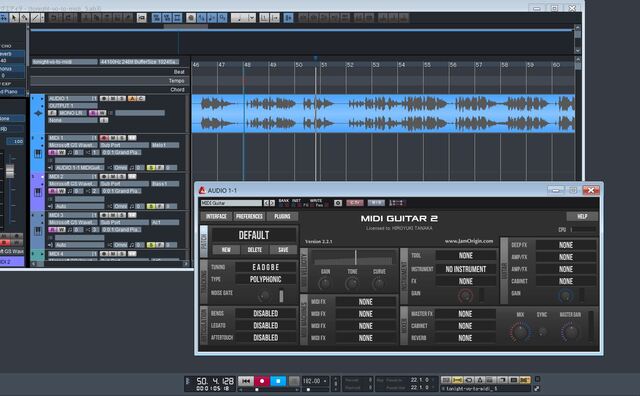The image size is (640, 396).
Task: Arm record on MIDI 1 track
Action: [104, 138]
